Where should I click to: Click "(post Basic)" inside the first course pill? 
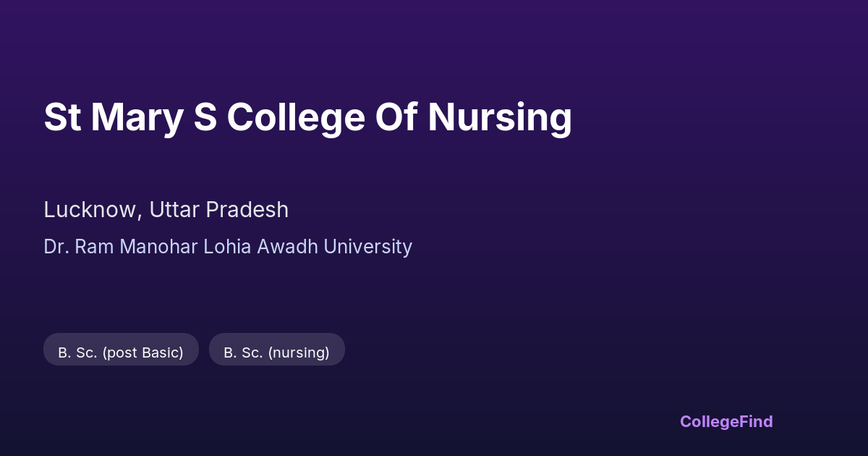point(142,352)
